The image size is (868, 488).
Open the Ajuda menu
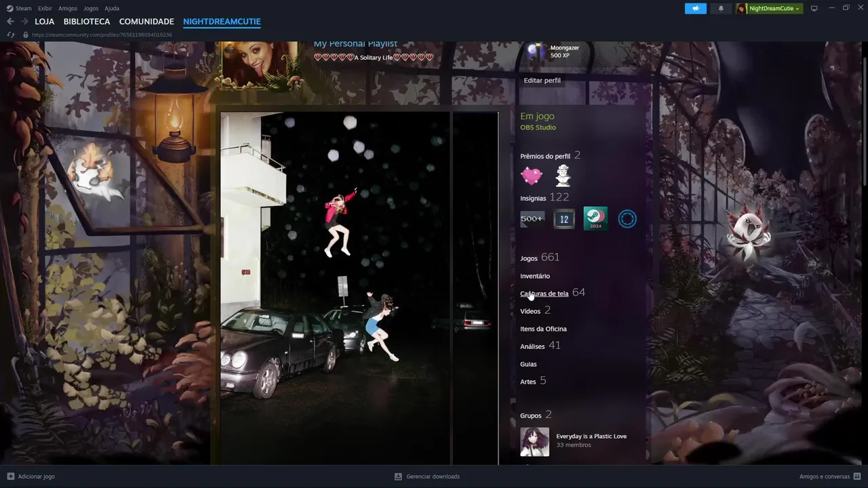point(112,8)
